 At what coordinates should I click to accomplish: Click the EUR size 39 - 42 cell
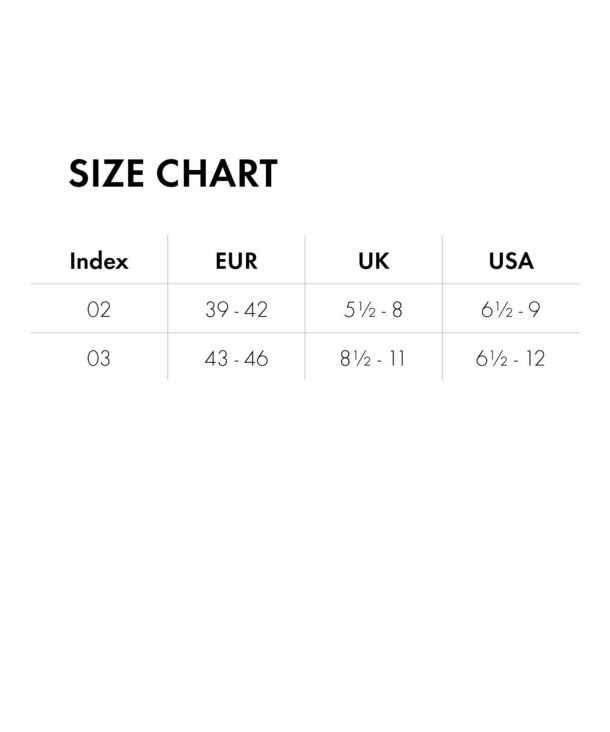click(x=236, y=310)
